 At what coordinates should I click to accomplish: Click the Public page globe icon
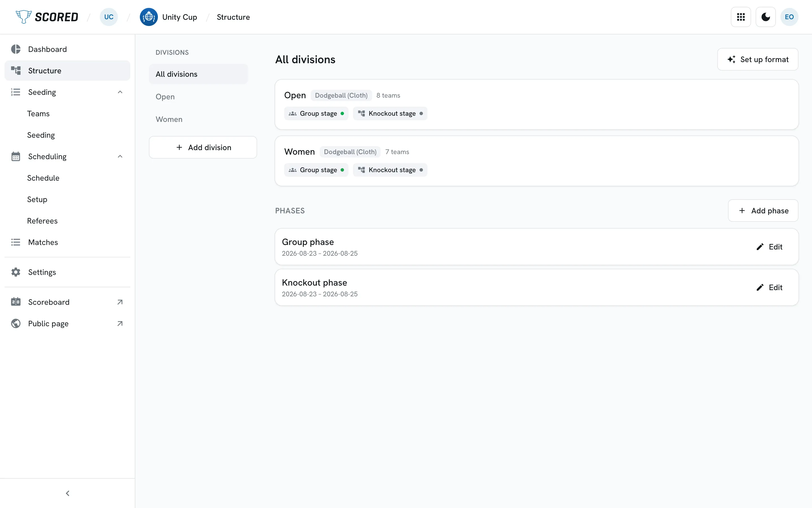[16, 323]
